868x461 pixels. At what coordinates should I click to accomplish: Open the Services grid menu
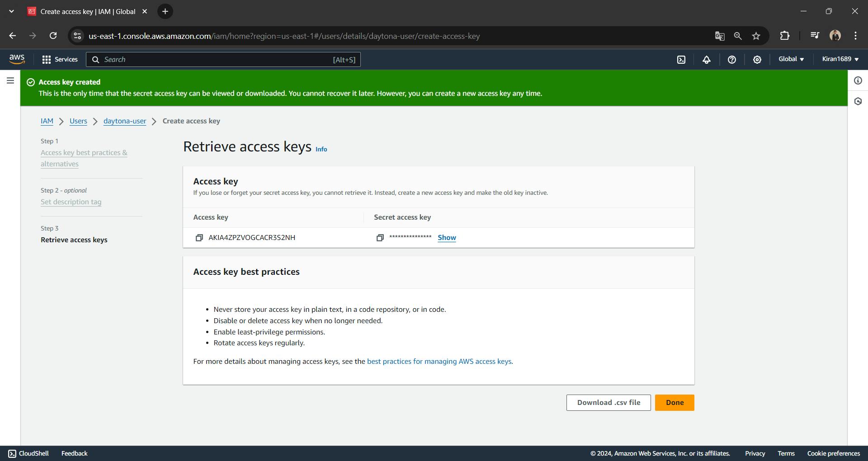(60, 59)
